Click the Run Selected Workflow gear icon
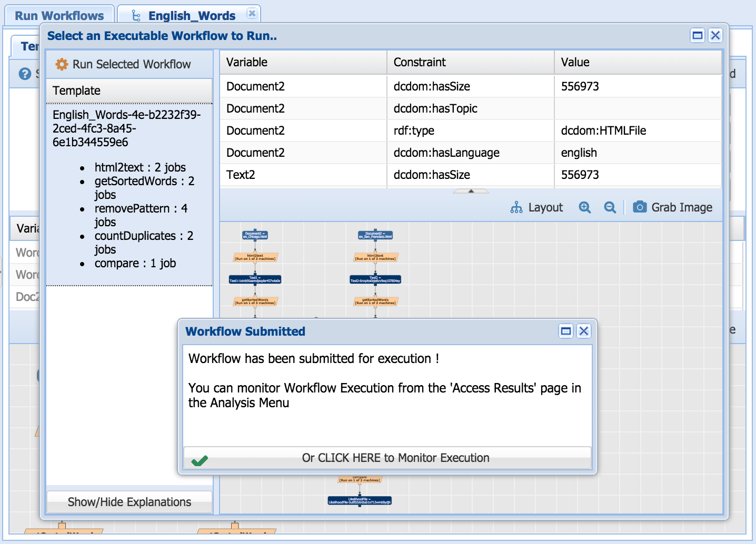Screen dimensions: 756x544 pyautogui.click(x=62, y=64)
